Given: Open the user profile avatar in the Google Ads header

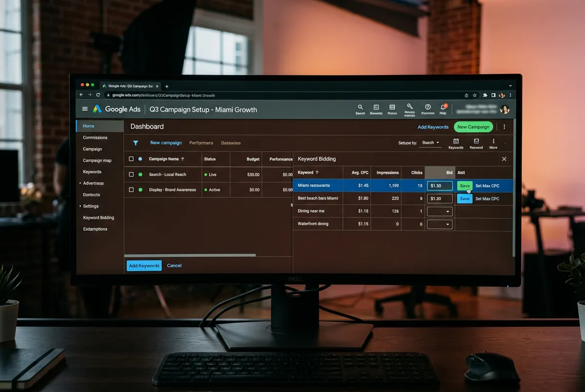Looking at the screenshot, I should coord(505,109).
